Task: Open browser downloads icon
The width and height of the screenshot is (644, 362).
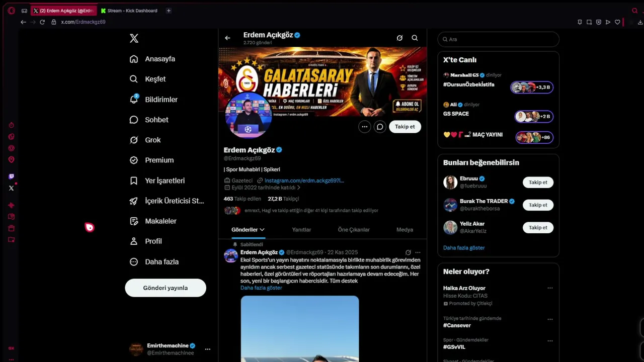Action: (x=640, y=22)
